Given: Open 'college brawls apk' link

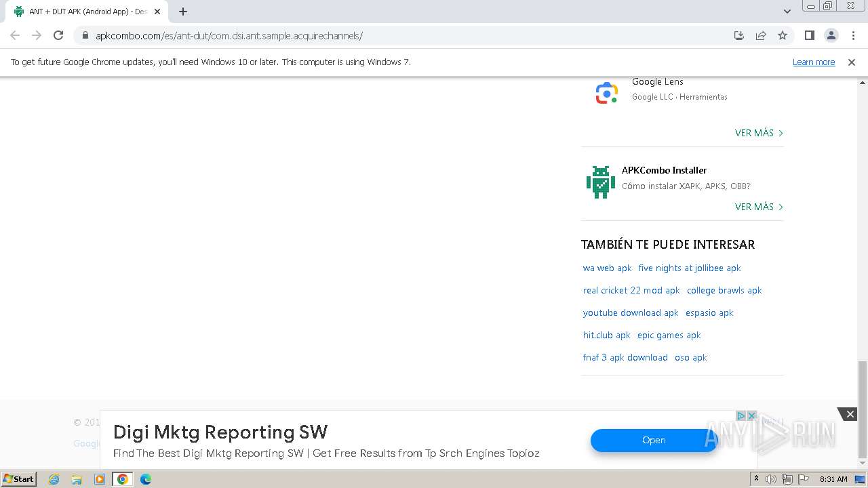Looking at the screenshot, I should [x=724, y=290].
